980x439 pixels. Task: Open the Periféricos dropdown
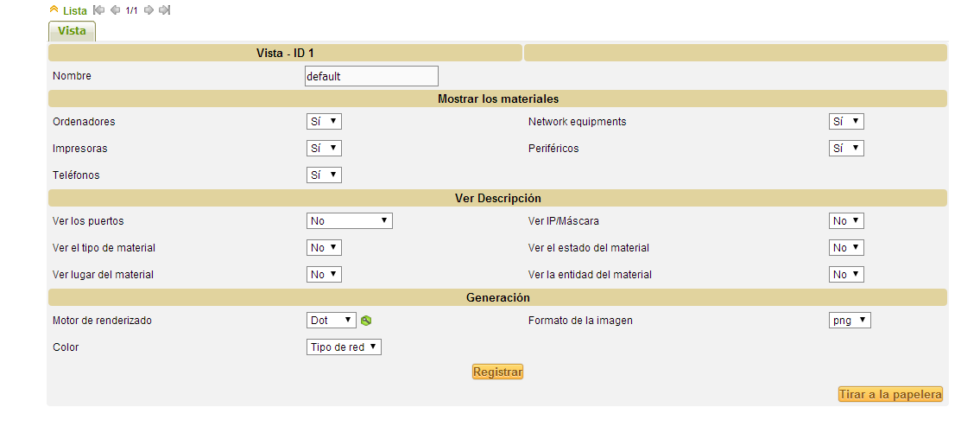(845, 149)
